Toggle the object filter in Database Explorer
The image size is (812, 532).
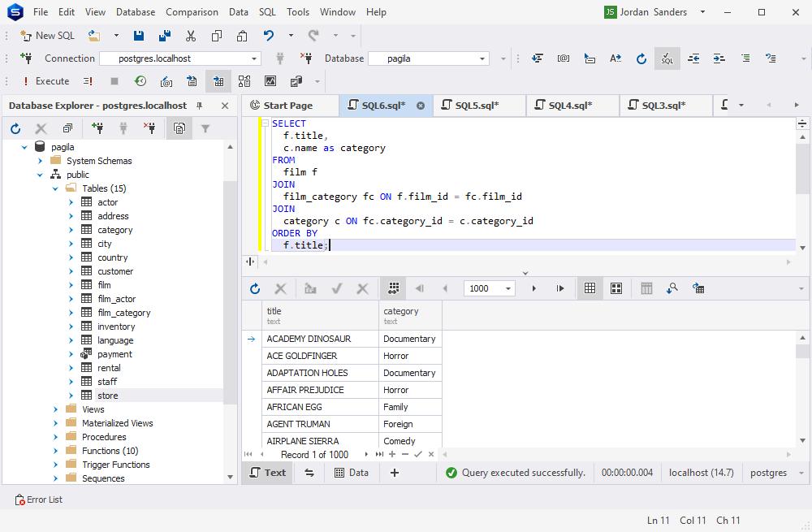coord(204,128)
